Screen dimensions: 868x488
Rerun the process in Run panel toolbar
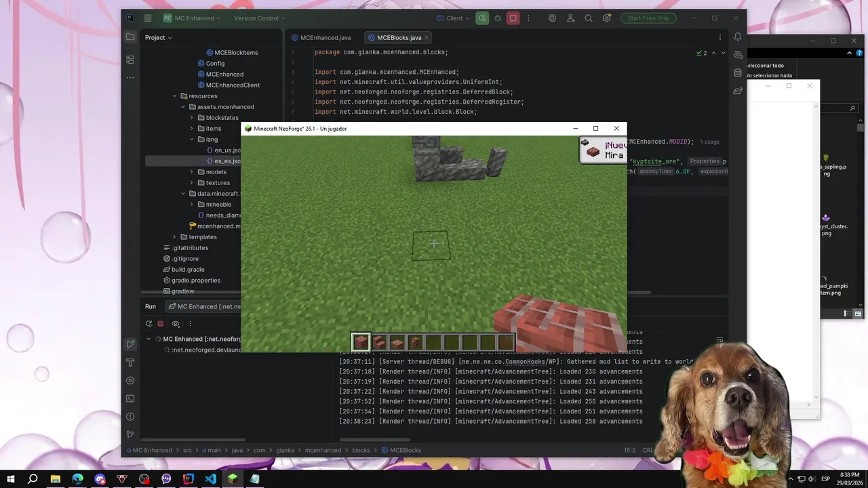[149, 324]
